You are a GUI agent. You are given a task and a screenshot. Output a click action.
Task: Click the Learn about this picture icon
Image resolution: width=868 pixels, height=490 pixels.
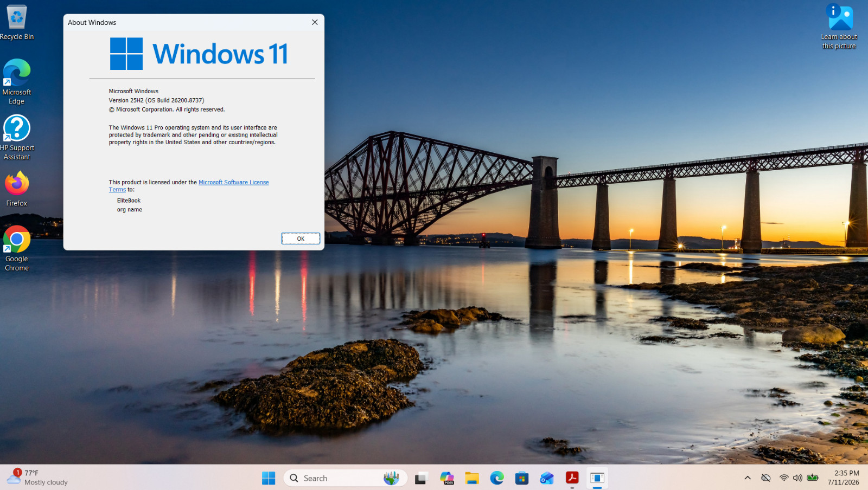tap(839, 27)
